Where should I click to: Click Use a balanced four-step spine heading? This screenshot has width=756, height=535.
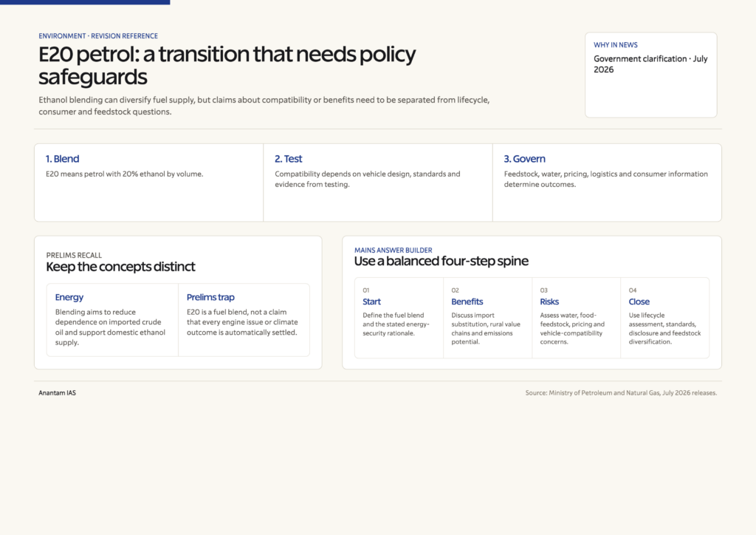click(x=441, y=261)
